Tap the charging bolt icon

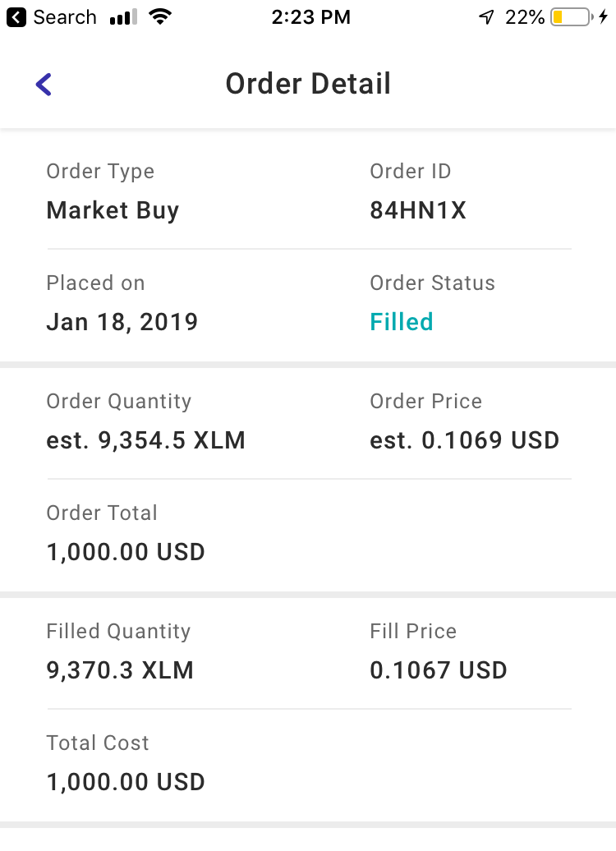604,17
